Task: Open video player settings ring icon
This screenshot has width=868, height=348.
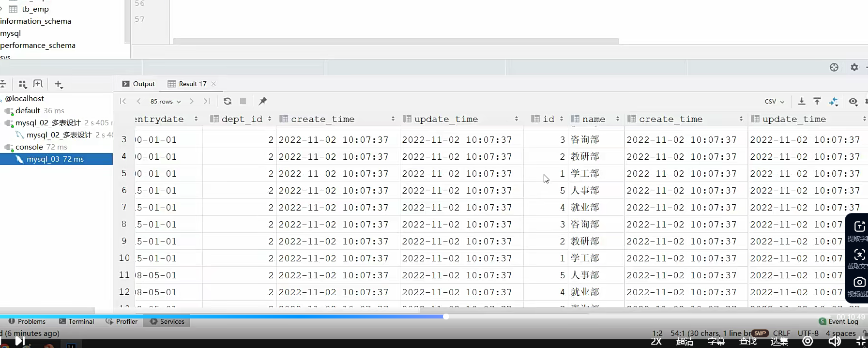Action: tap(807, 341)
